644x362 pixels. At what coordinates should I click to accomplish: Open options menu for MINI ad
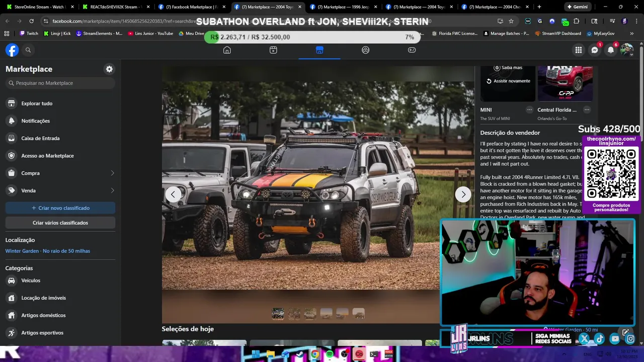pyautogui.click(x=529, y=110)
